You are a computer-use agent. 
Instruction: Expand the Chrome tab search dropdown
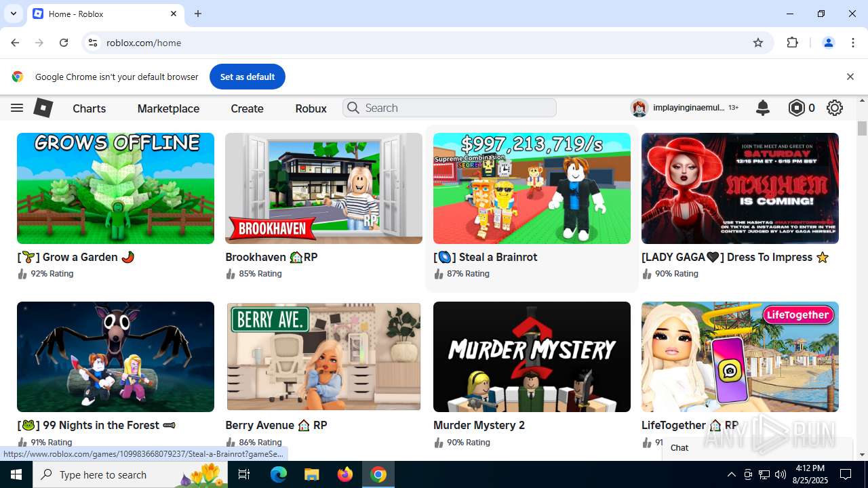tap(13, 14)
